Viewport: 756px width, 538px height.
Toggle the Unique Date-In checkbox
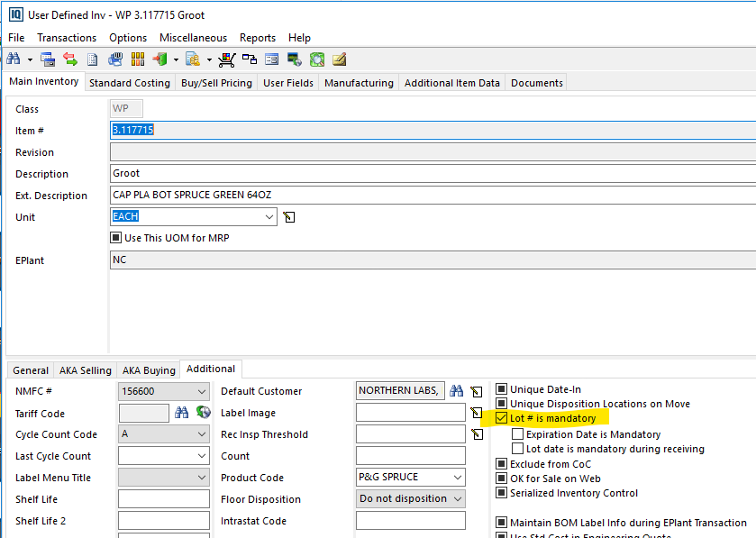click(x=501, y=389)
